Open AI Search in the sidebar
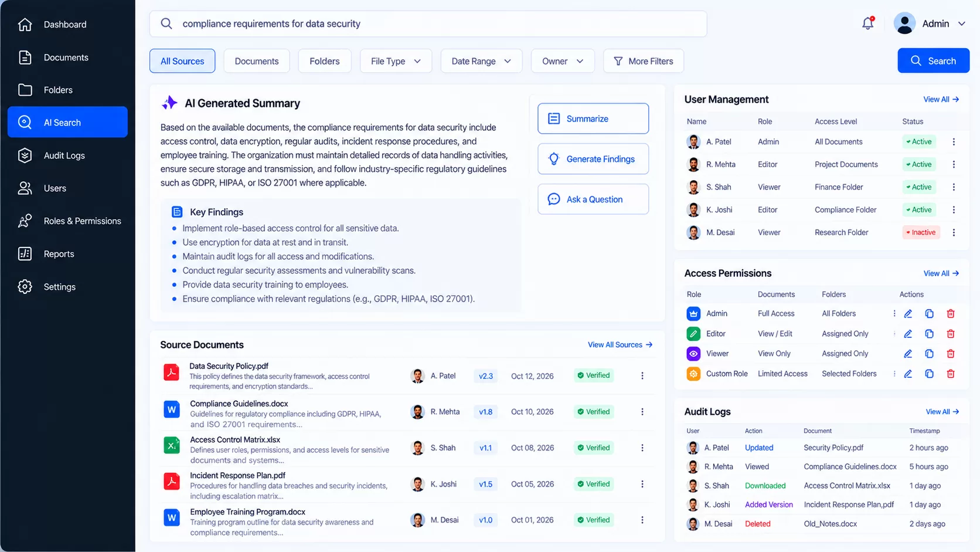980x552 pixels. click(67, 122)
